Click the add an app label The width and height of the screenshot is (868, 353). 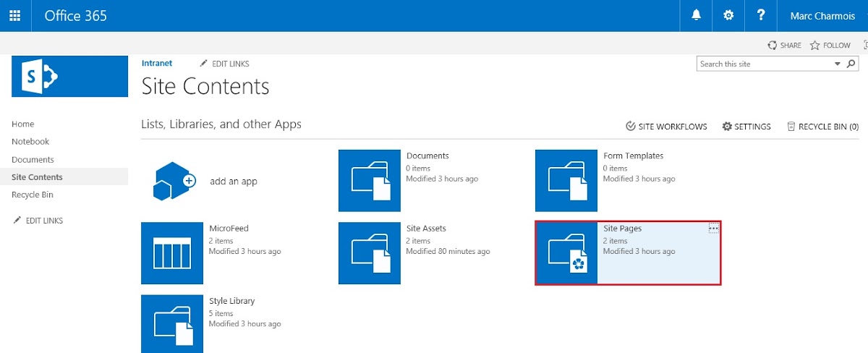[234, 181]
